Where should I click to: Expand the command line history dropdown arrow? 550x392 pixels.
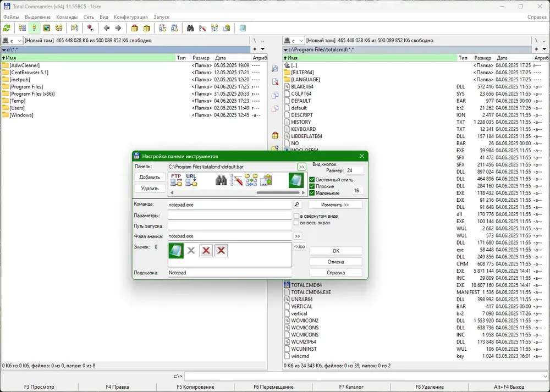[544, 376]
